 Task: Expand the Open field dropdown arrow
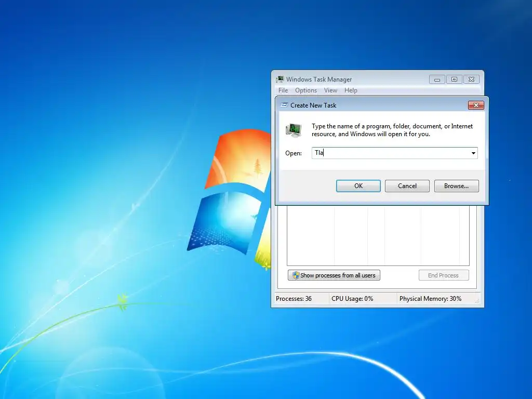[x=473, y=153]
